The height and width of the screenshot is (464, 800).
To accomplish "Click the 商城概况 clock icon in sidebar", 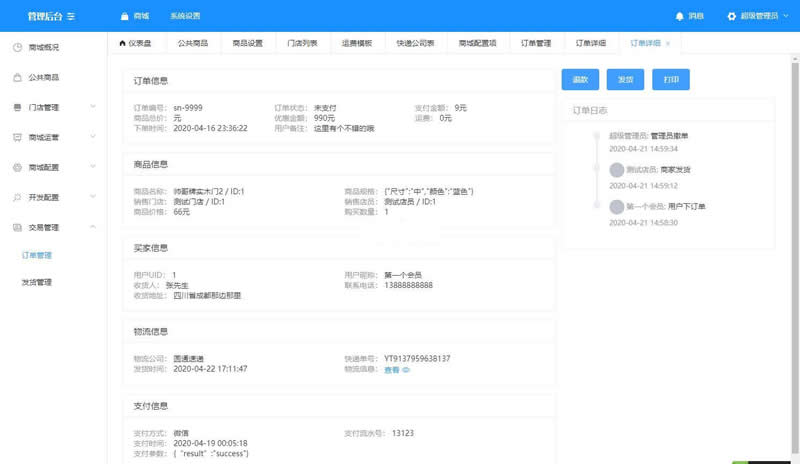I will pyautogui.click(x=18, y=47).
